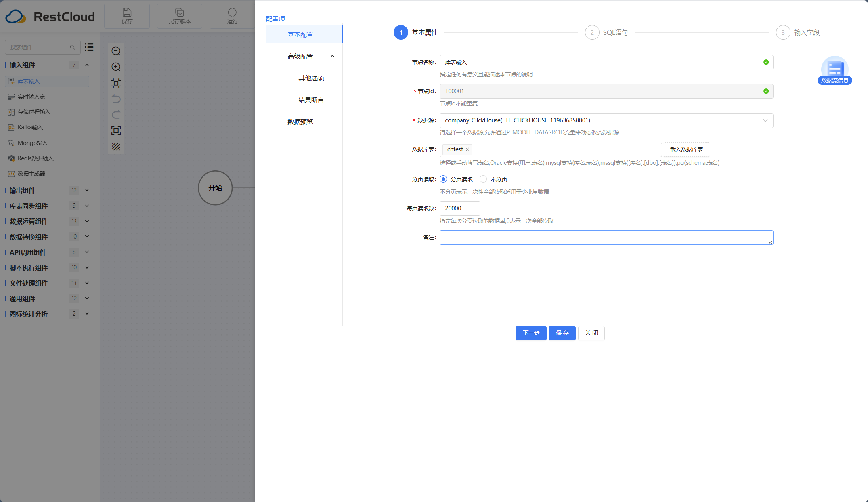This screenshot has width=868, height=502.
Task: Select the 库表输入 component
Action: coord(47,81)
